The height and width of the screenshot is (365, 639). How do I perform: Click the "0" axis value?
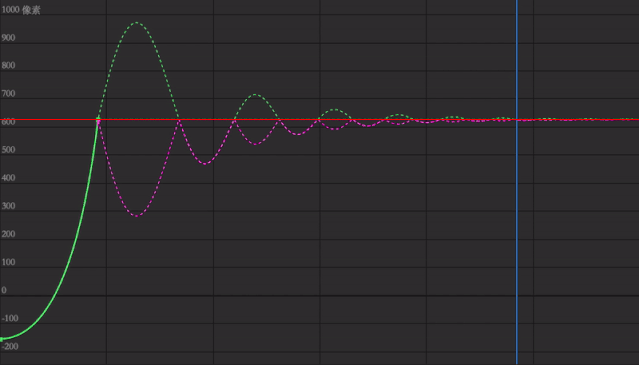coord(4,290)
